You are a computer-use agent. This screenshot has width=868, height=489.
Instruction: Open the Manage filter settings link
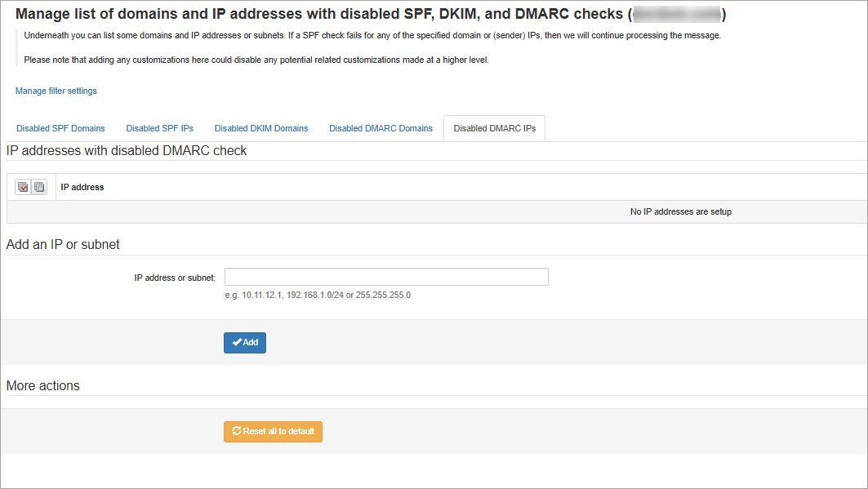point(56,91)
